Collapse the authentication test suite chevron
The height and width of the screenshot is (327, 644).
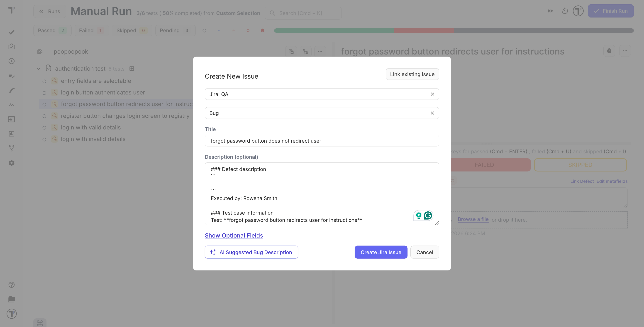39,69
